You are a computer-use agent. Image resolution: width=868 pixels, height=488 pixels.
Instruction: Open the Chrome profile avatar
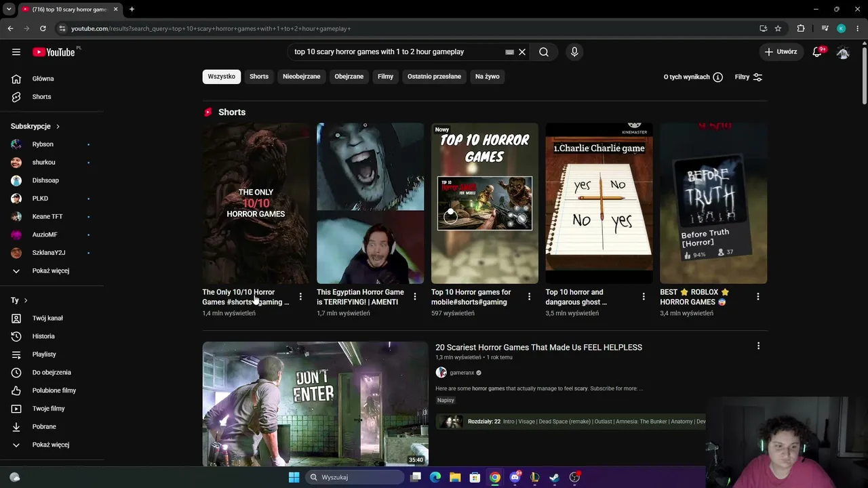842,28
